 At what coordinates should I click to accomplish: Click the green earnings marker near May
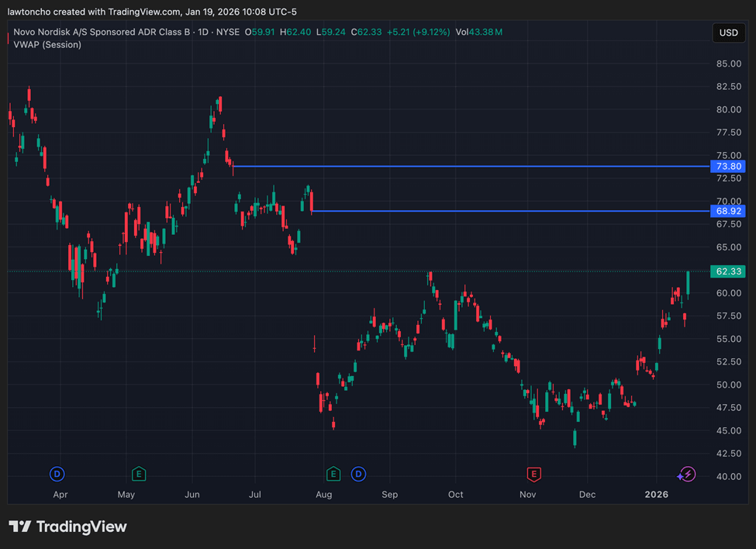point(139,475)
